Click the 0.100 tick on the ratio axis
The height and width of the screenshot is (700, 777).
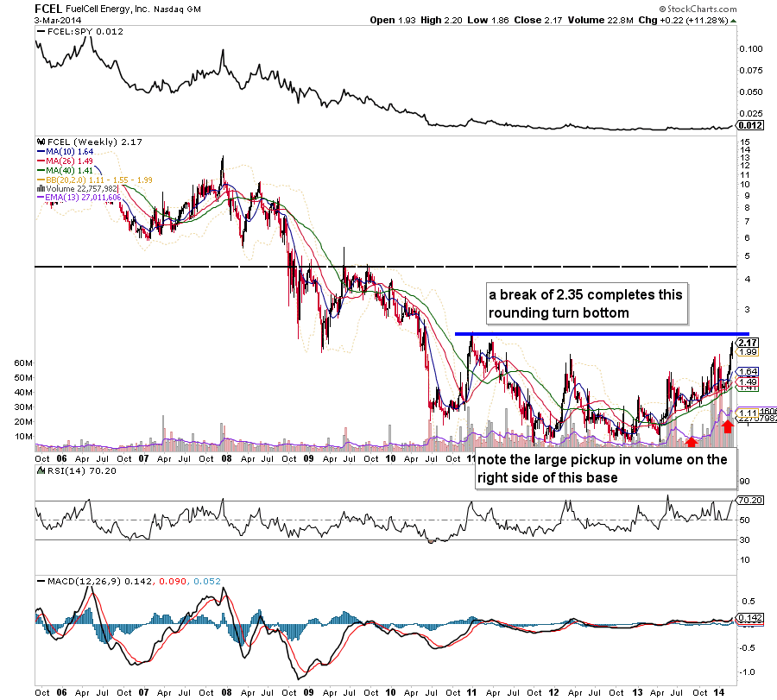point(751,48)
